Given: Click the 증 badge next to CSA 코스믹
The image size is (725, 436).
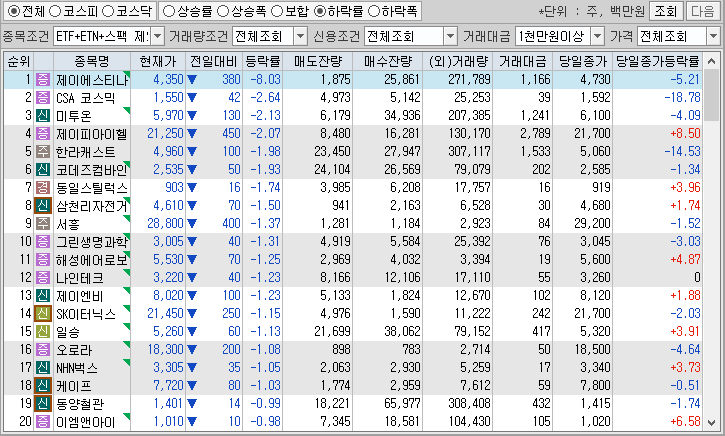Looking at the screenshot, I should coord(43,98).
